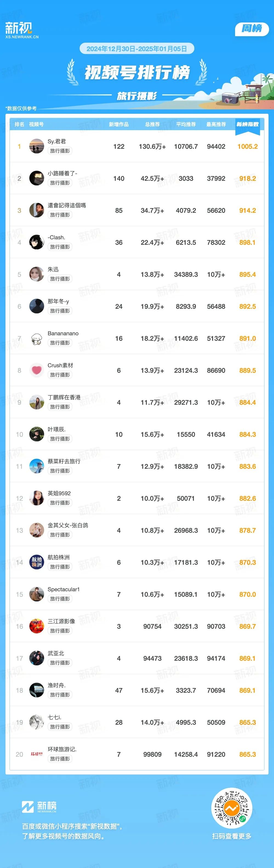Viewport: 274px width, 868px height.
Task: Select the 航拍株洲 blue logo avatar
Action: coord(36,562)
